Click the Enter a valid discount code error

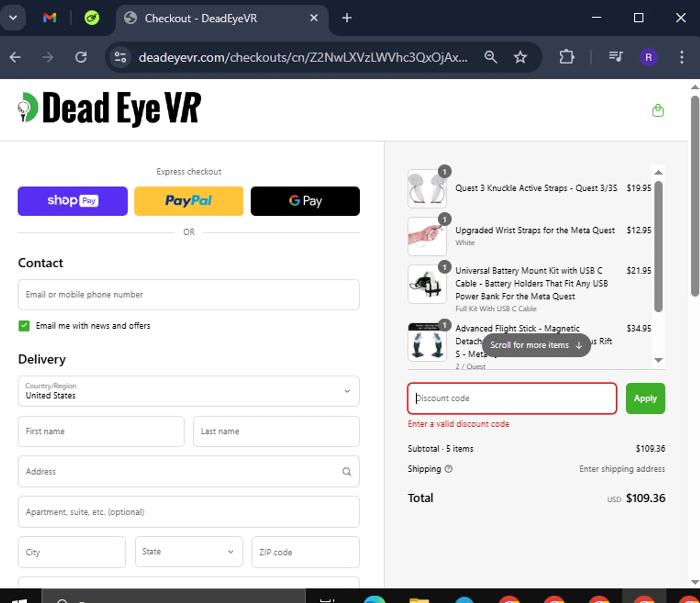tap(458, 424)
